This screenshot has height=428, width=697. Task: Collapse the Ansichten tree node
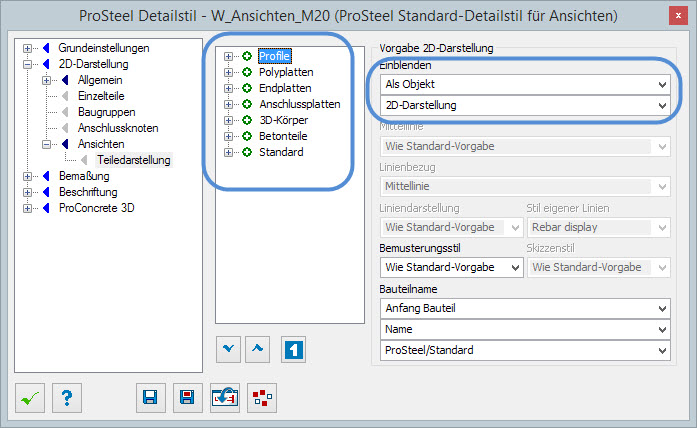(x=46, y=144)
